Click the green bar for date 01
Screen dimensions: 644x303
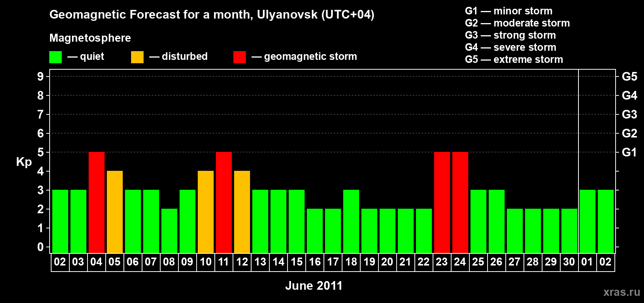tap(588, 221)
